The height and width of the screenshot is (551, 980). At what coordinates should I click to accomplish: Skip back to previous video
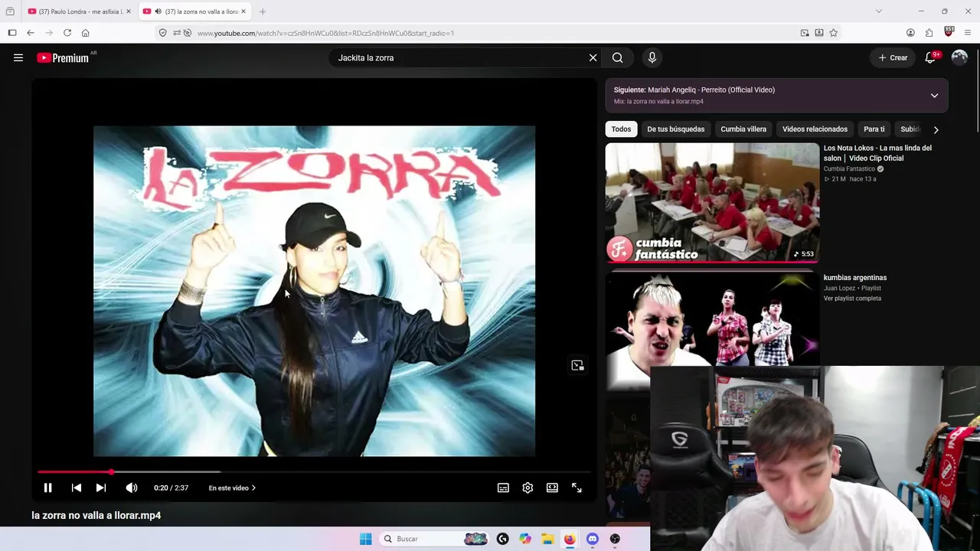pos(76,487)
